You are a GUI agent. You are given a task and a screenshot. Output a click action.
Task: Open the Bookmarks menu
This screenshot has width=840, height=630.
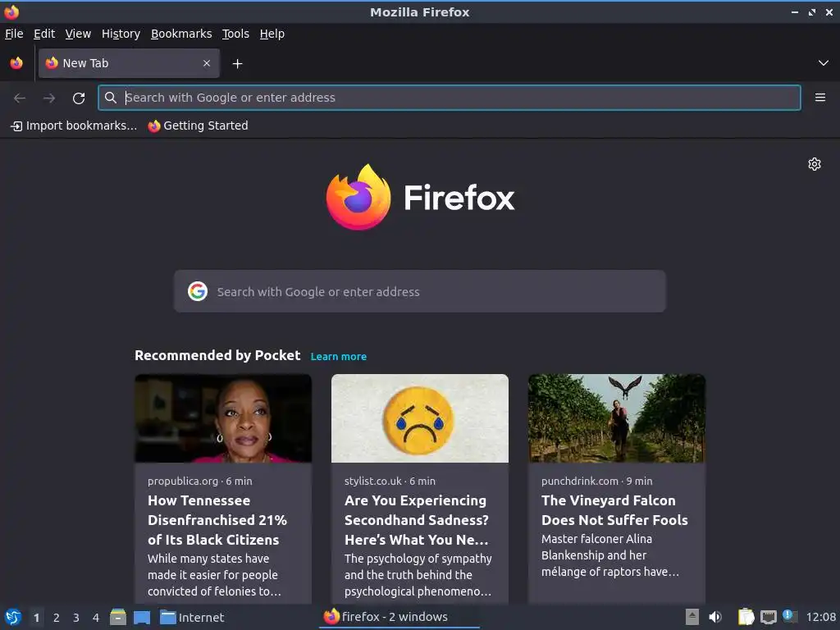[x=181, y=34]
